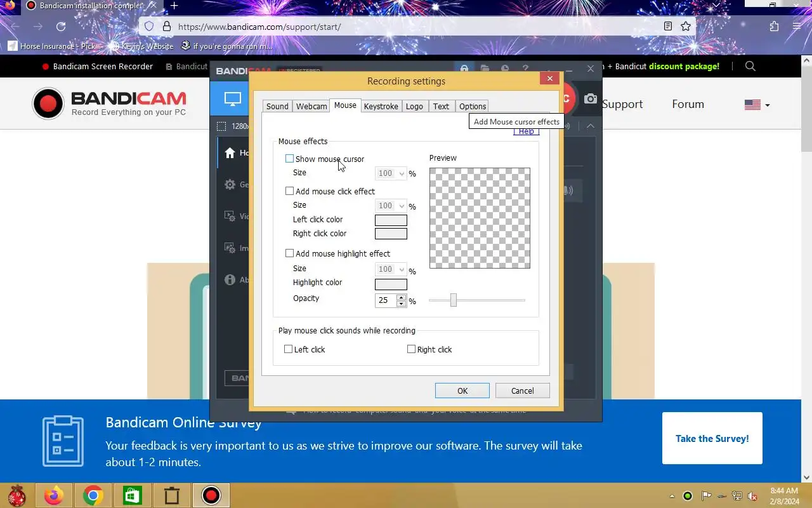Open the click effect Size dropdown
The height and width of the screenshot is (508, 812).
click(x=391, y=206)
